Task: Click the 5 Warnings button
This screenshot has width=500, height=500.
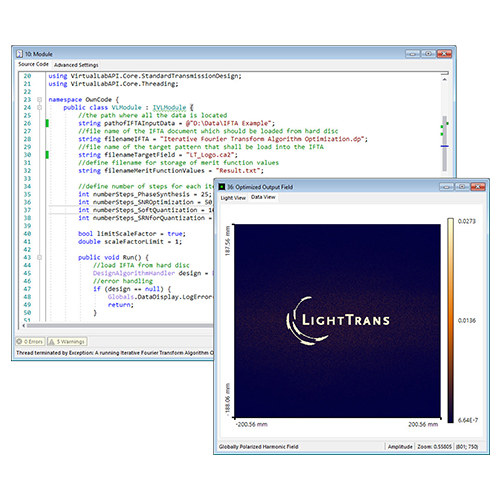Action: [x=67, y=341]
